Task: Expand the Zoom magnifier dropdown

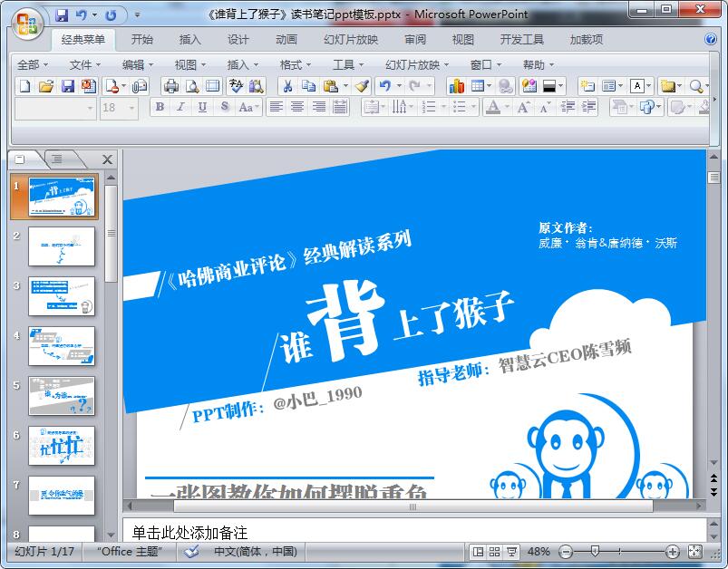Action: 706,86
